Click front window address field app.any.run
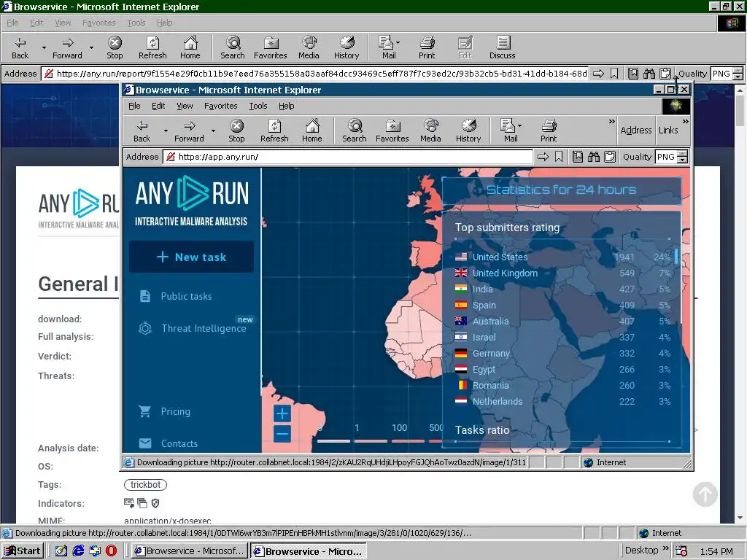Image resolution: width=747 pixels, height=560 pixels. [348, 157]
